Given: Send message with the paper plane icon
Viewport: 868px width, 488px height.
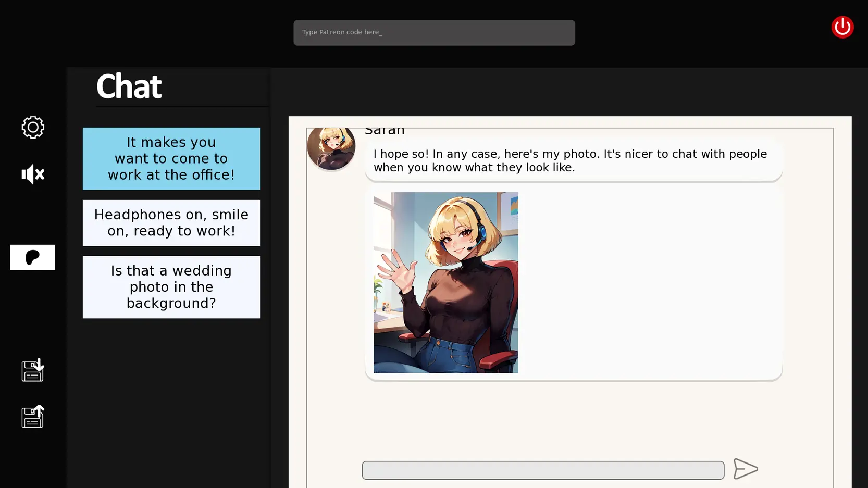Looking at the screenshot, I should 745,469.
